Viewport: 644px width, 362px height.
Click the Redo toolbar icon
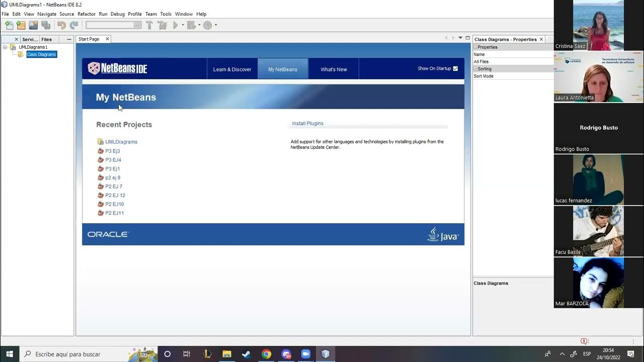[x=73, y=25]
